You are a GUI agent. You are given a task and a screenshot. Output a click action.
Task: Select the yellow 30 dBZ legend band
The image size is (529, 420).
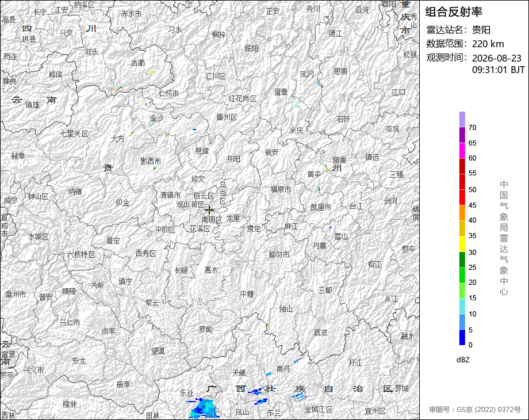(462, 244)
